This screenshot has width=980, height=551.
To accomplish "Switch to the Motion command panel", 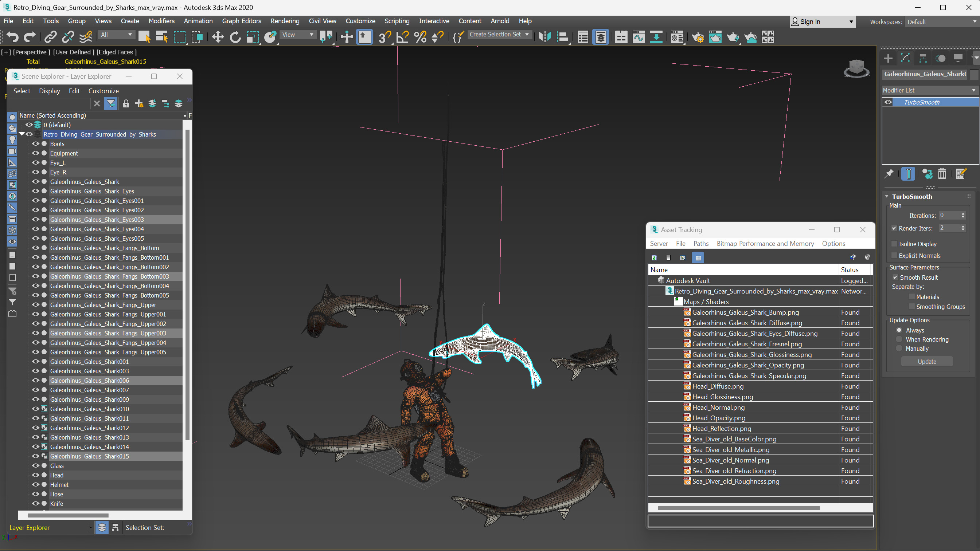I will (x=940, y=58).
